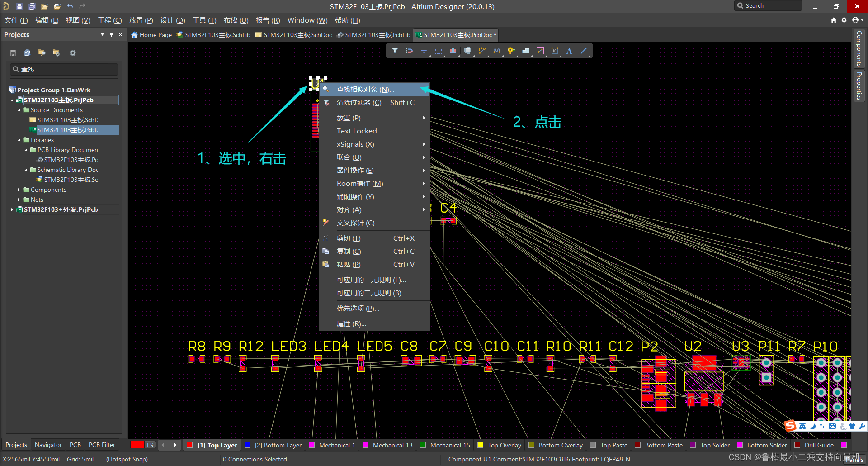Open the user account icon menu
This screenshot has height=466, width=868.
(858, 20)
